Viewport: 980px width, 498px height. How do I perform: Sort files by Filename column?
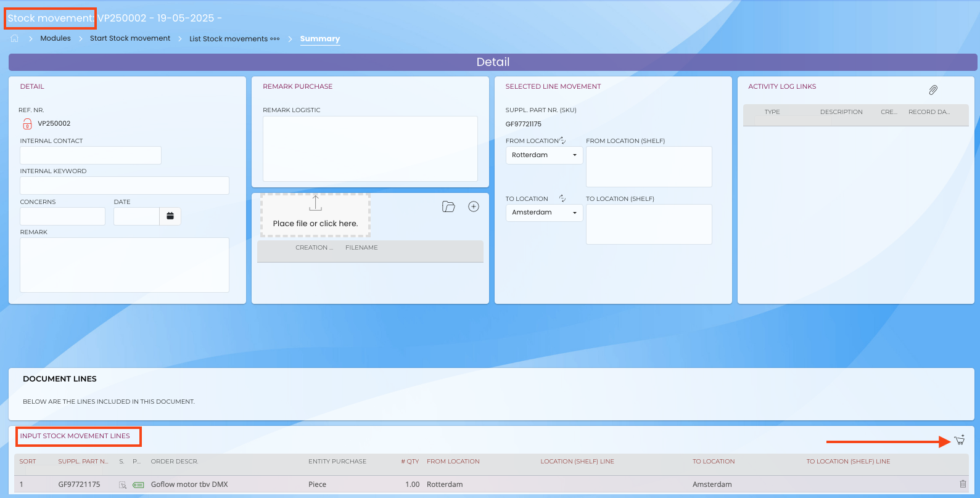[361, 248]
